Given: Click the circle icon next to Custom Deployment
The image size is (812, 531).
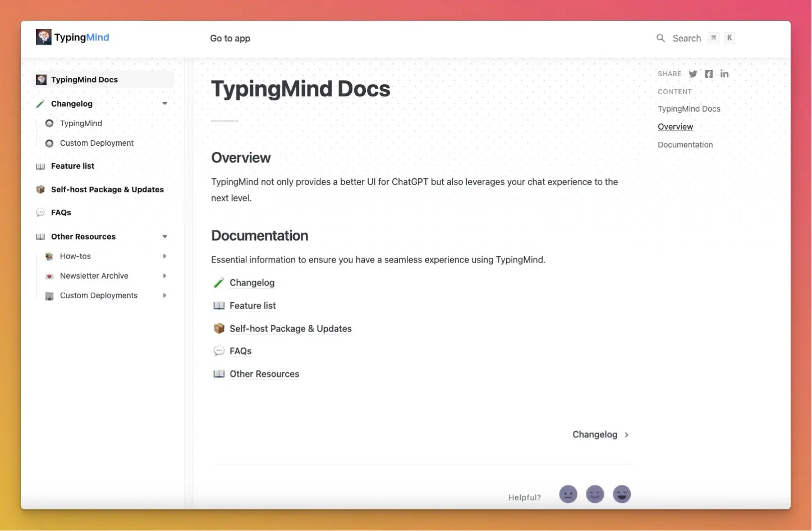Looking at the screenshot, I should tap(49, 143).
